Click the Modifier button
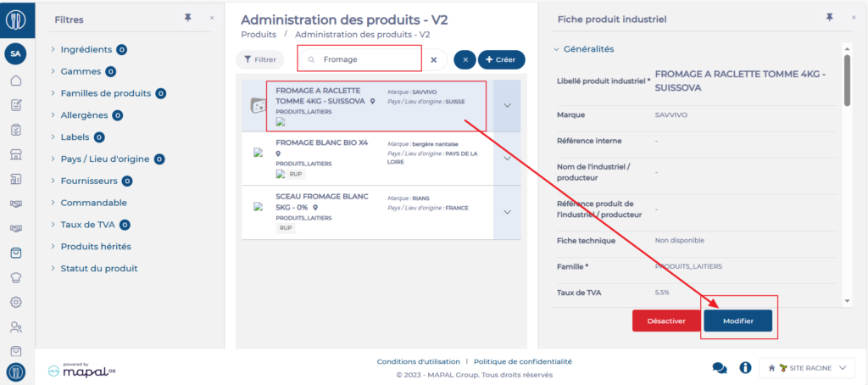Image resolution: width=868 pixels, height=385 pixels. [737, 321]
